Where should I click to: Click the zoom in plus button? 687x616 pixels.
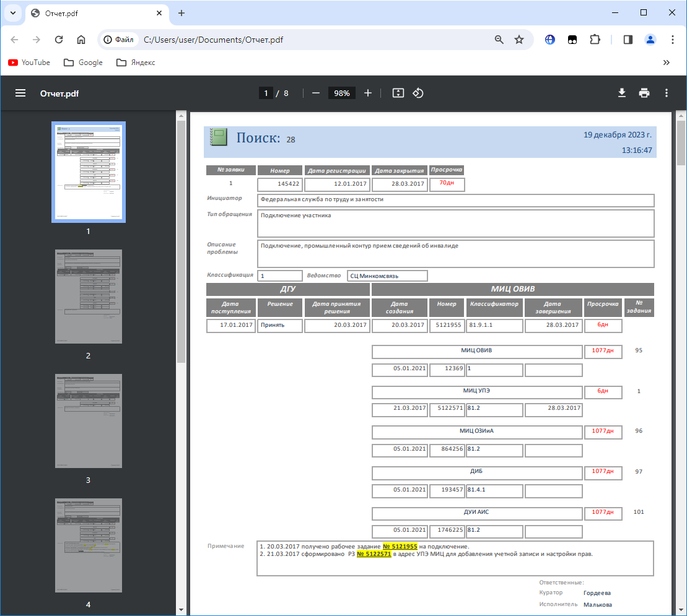coord(368,93)
